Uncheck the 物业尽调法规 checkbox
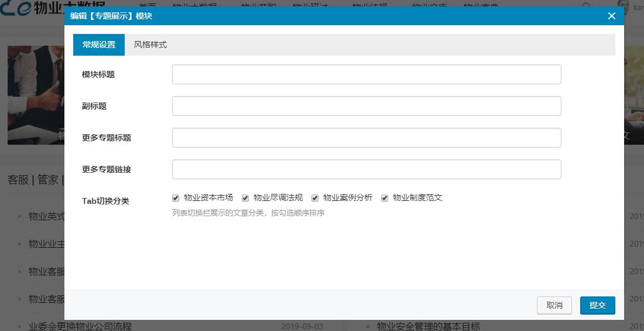The image size is (644, 331). click(x=245, y=198)
